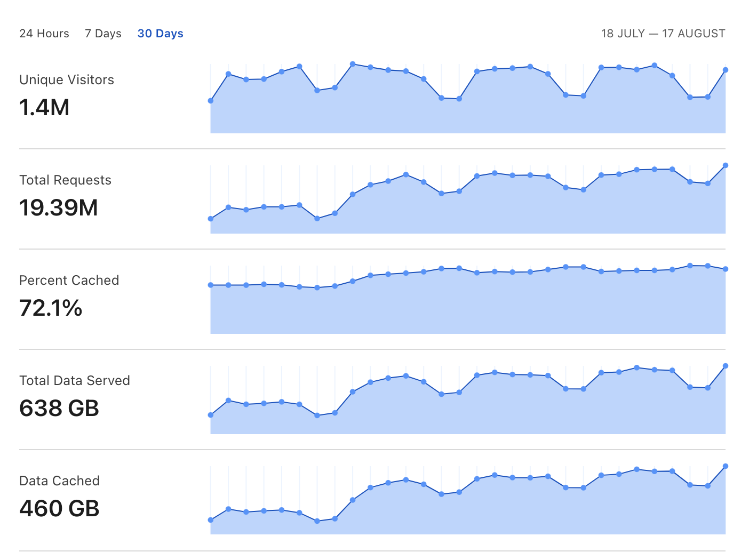Switch to the 24 Hours view
The image size is (749, 560).
pos(44,34)
